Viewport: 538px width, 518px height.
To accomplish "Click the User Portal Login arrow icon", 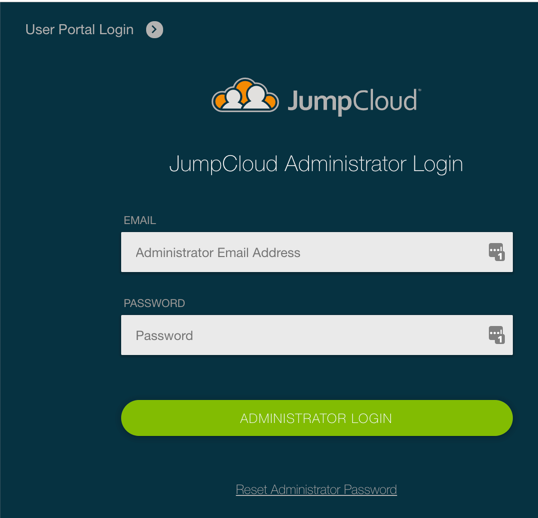I will point(154,30).
